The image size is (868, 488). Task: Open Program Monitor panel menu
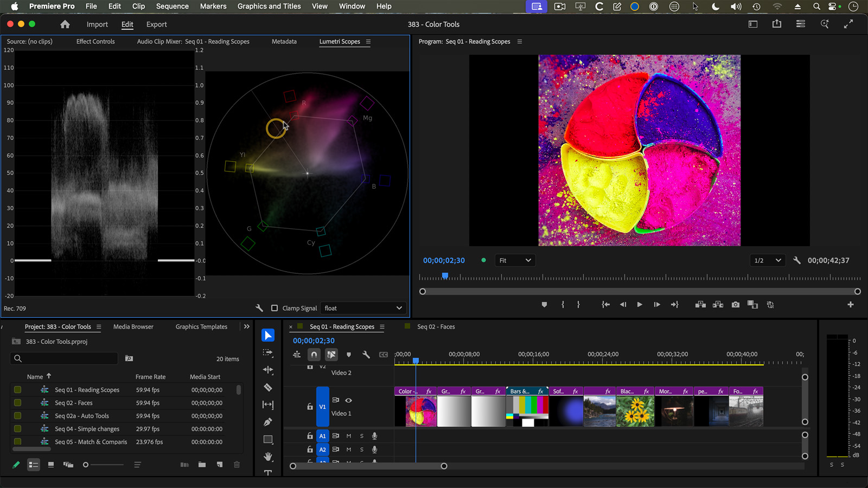pos(519,42)
